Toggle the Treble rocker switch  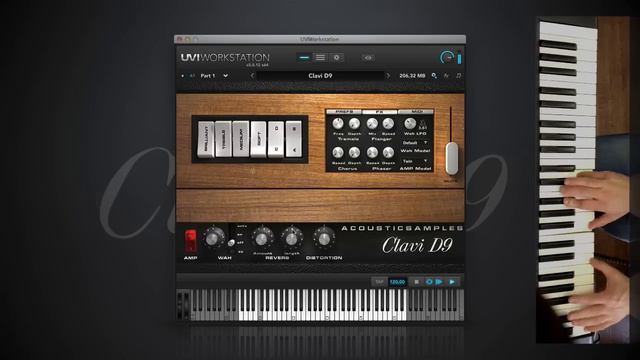click(x=223, y=139)
